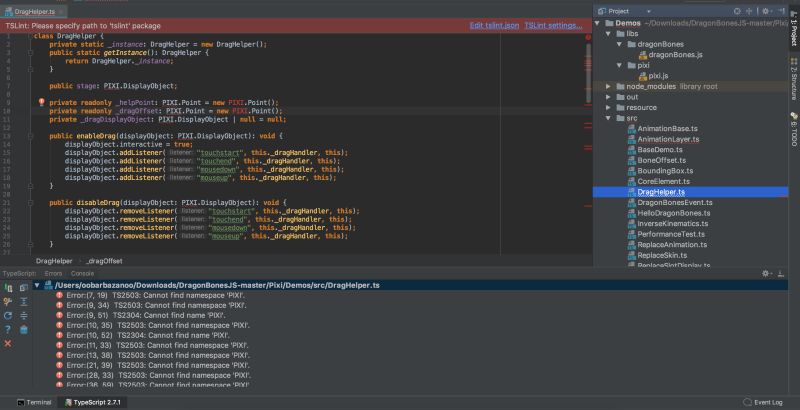This screenshot has width=800, height=410.
Task: Click the restart TypeScript service icon
Action: point(8,316)
